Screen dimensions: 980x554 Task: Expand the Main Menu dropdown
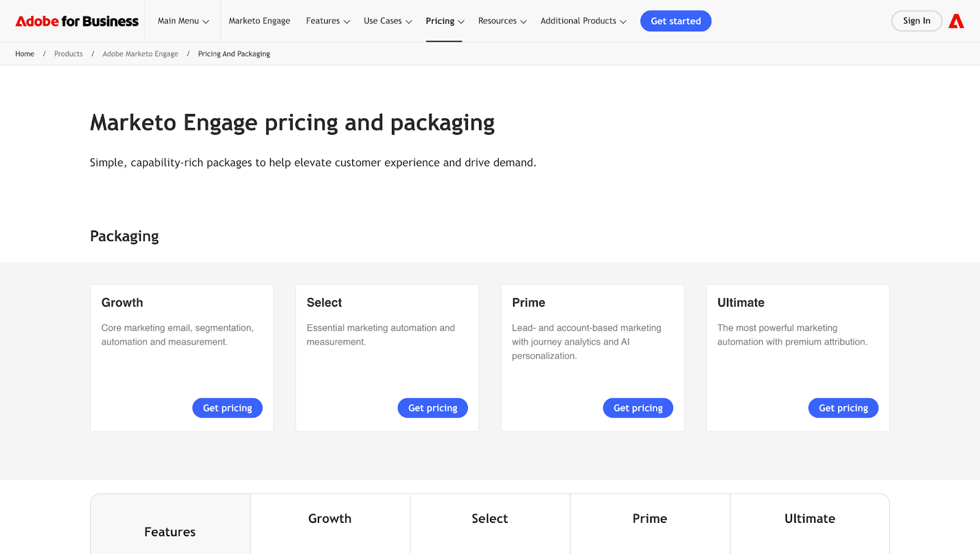point(183,21)
